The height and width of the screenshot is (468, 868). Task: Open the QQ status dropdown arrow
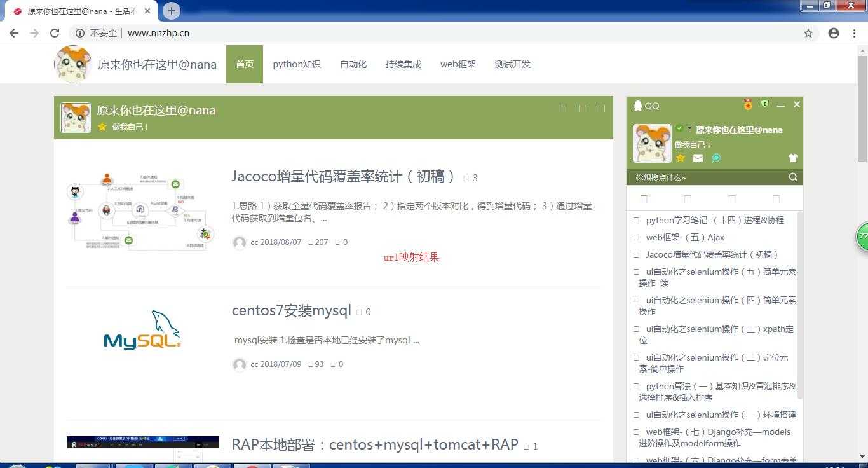tap(689, 128)
